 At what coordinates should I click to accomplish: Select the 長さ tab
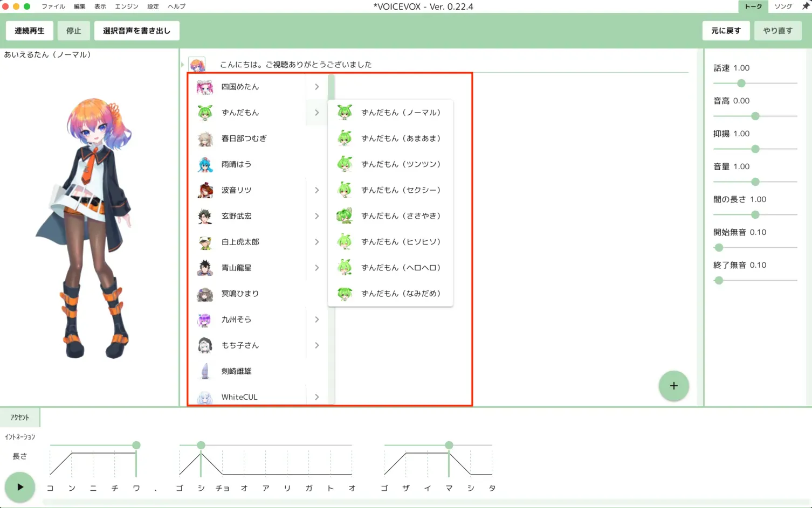[20, 456]
